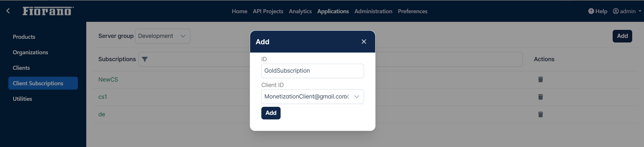Image resolution: width=644 pixels, height=147 pixels.
Task: Open the NewCS subscription link
Action: [108, 80]
